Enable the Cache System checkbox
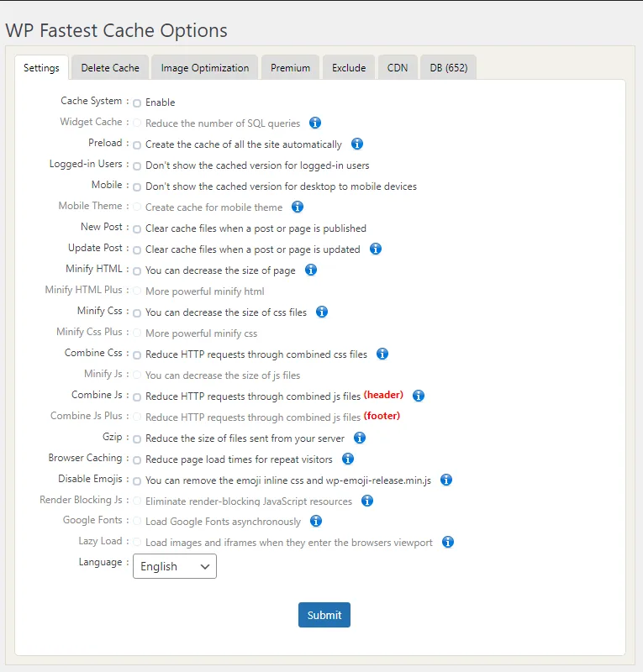This screenshot has width=643, height=672. point(136,102)
